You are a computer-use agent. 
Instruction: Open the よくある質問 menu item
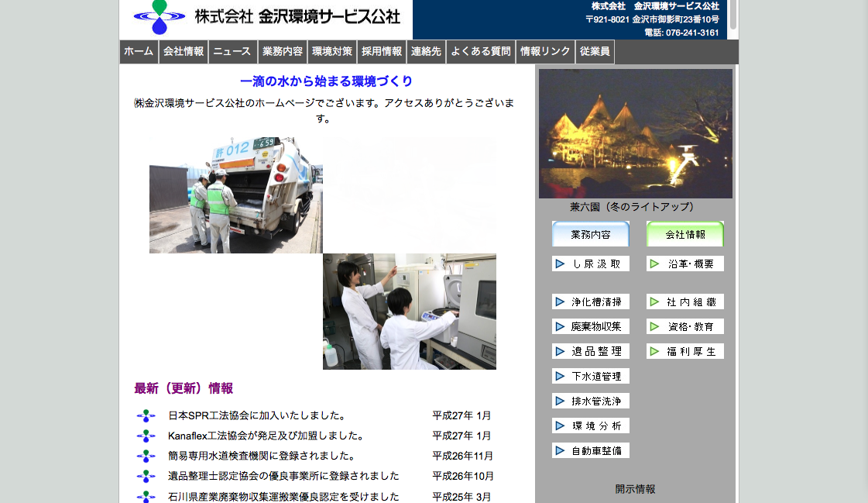(480, 51)
